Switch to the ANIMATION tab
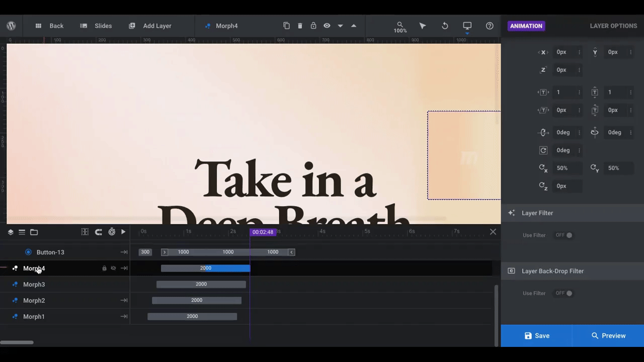The height and width of the screenshot is (362, 644). (x=526, y=26)
